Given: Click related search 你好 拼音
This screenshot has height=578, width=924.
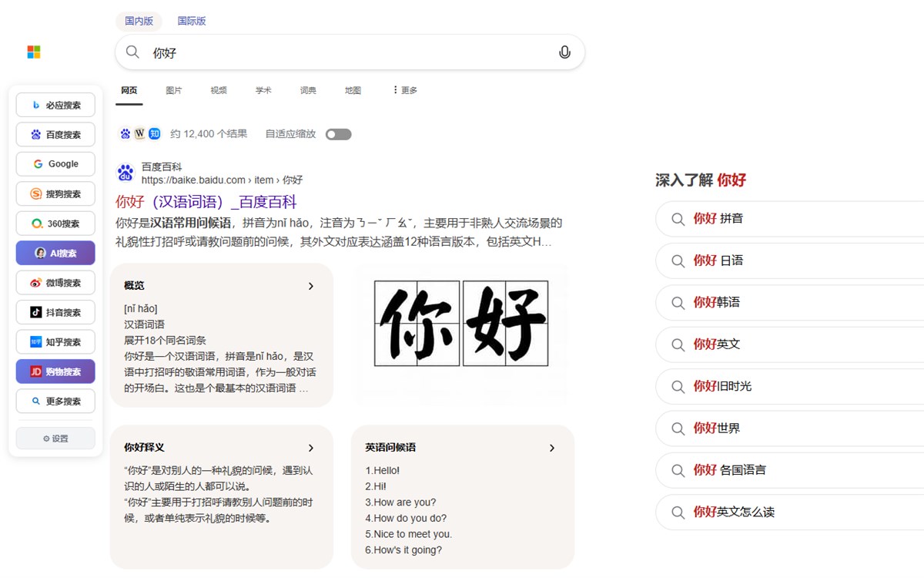Looking at the screenshot, I should tap(790, 219).
